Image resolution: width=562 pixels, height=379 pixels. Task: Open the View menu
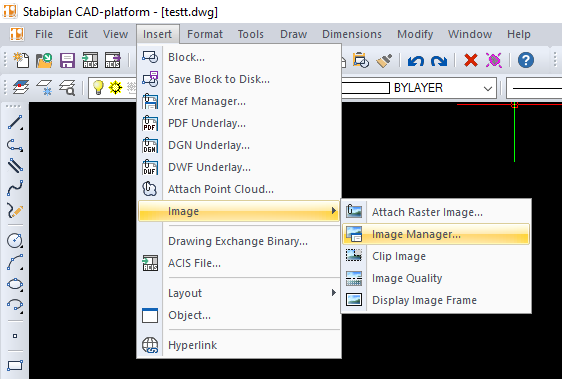pos(115,34)
